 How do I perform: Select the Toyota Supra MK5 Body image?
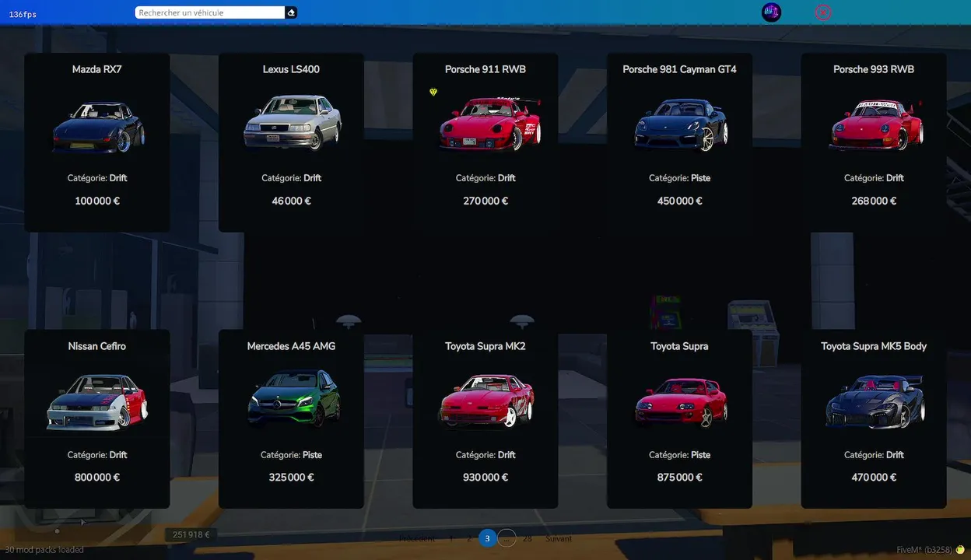click(x=875, y=401)
